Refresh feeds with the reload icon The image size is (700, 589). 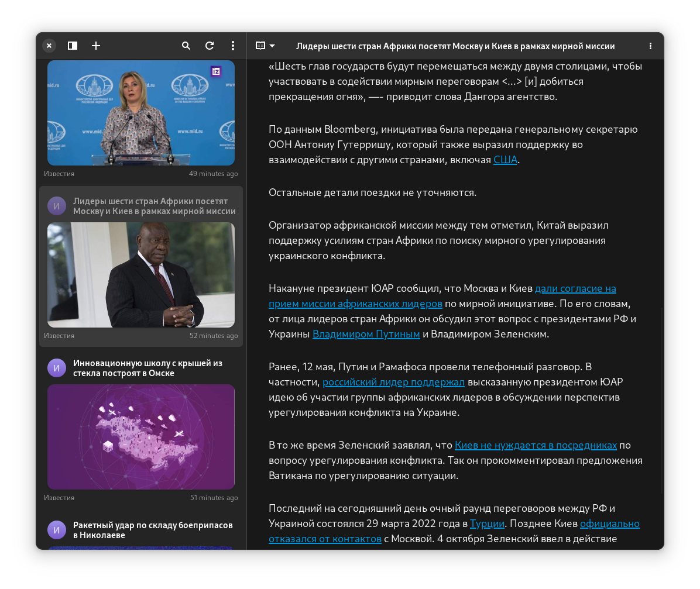[x=210, y=46]
